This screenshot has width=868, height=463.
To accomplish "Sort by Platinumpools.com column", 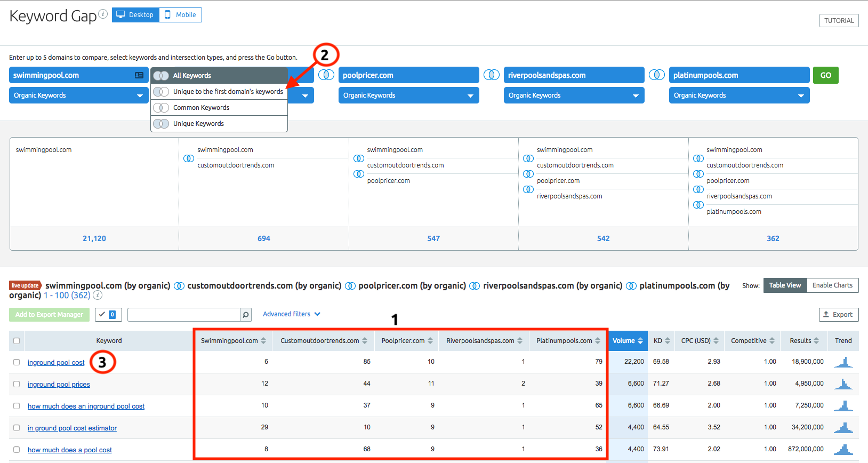I will (x=568, y=341).
